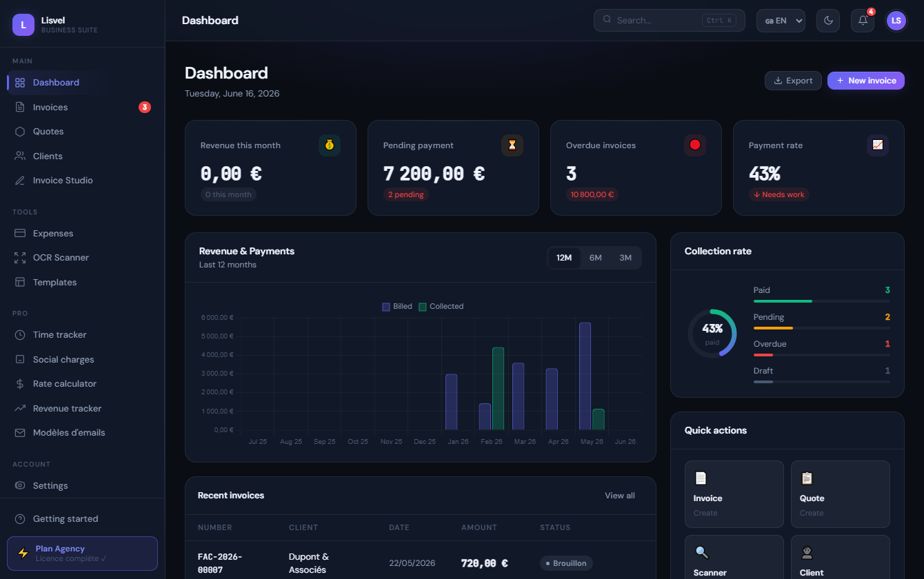Viewport: 924px width, 579px height.
Task: Click the Invoice Create quick action
Action: point(734,494)
